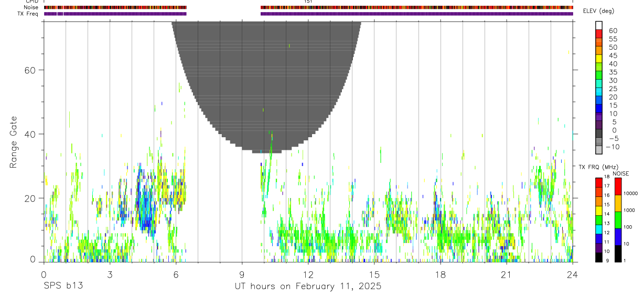Click the green 13-14 MHz TX FRQ swatch
The width and height of the screenshot is (644, 297).
pyautogui.click(x=599, y=220)
